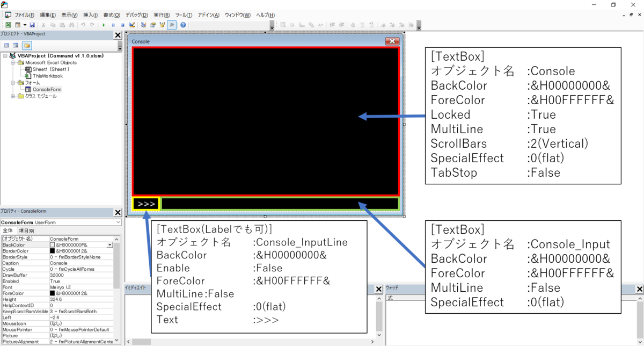Click the Copy icon in toolbar
The height and width of the screenshot is (346, 644).
tap(53, 25)
